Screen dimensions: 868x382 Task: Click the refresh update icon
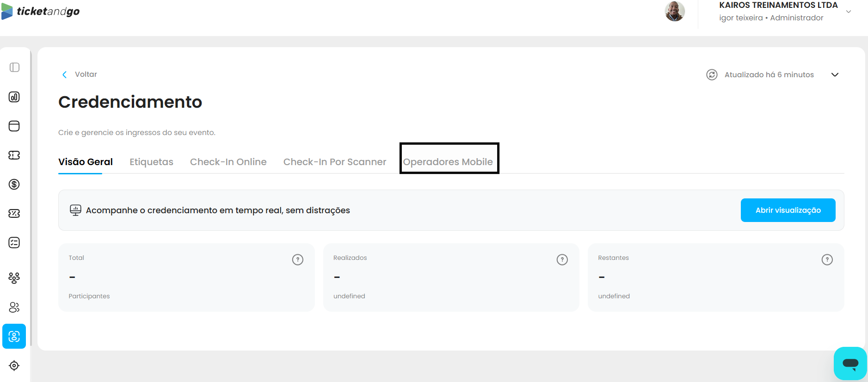(712, 74)
